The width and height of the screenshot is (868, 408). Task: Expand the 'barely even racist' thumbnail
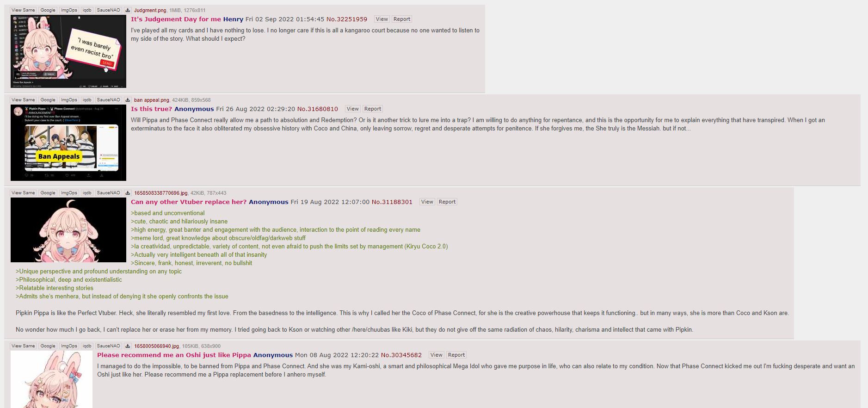tap(68, 51)
